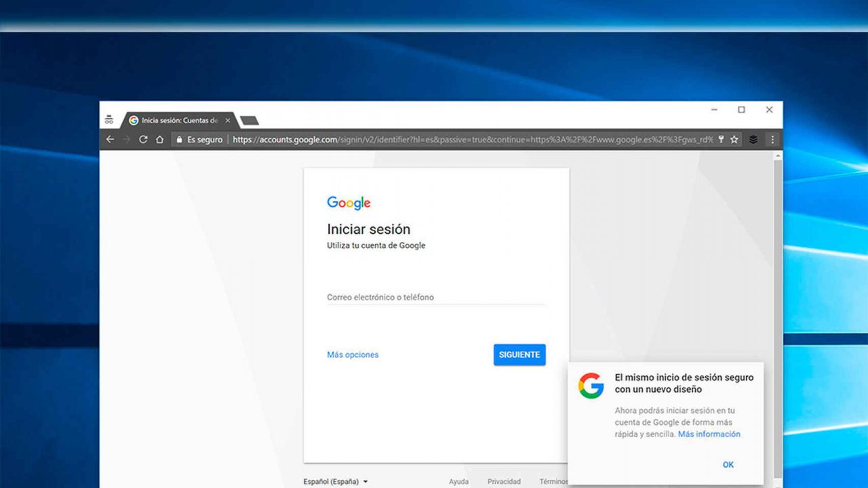Maximize the Chrome window
The image size is (868, 488).
741,110
